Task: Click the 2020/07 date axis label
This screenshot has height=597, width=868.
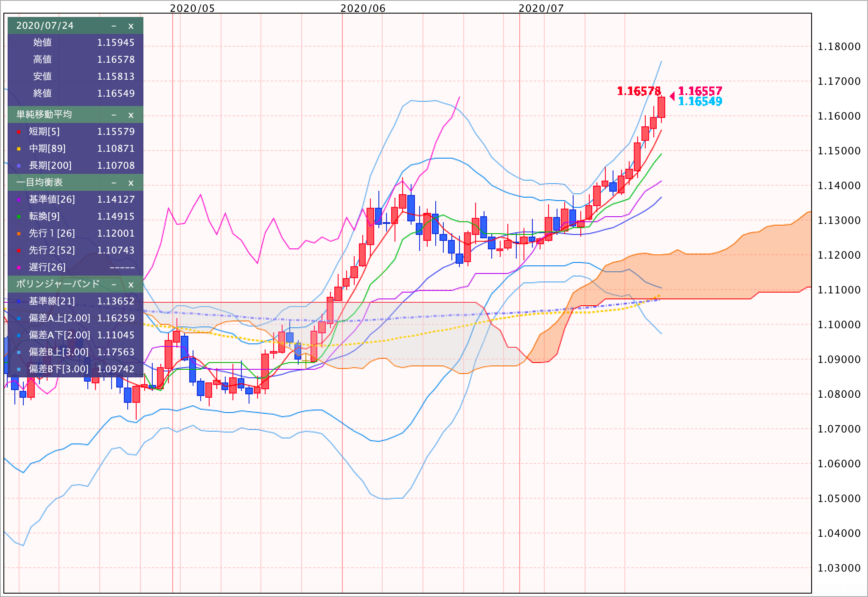Action: pyautogui.click(x=541, y=8)
